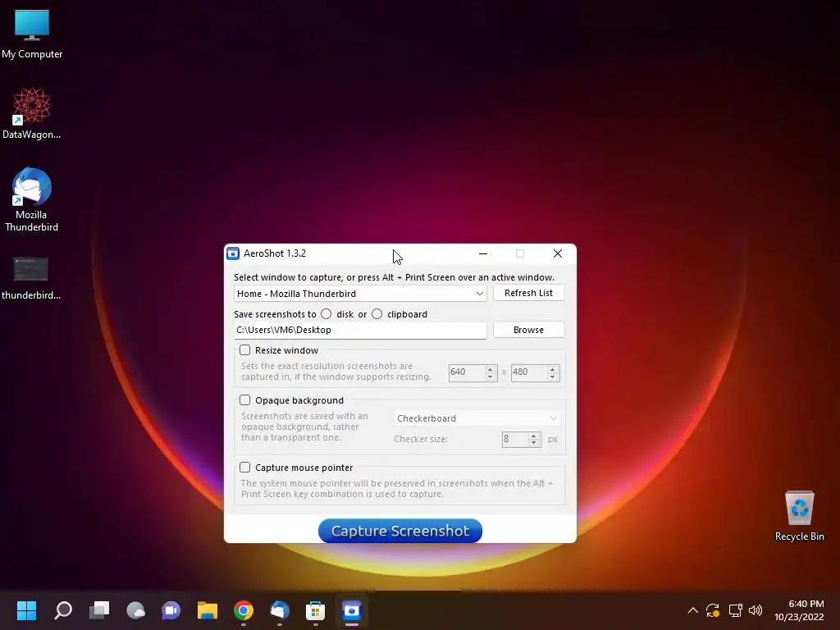Open the My Computer desktop icon
The width and height of the screenshot is (840, 630).
32,34
